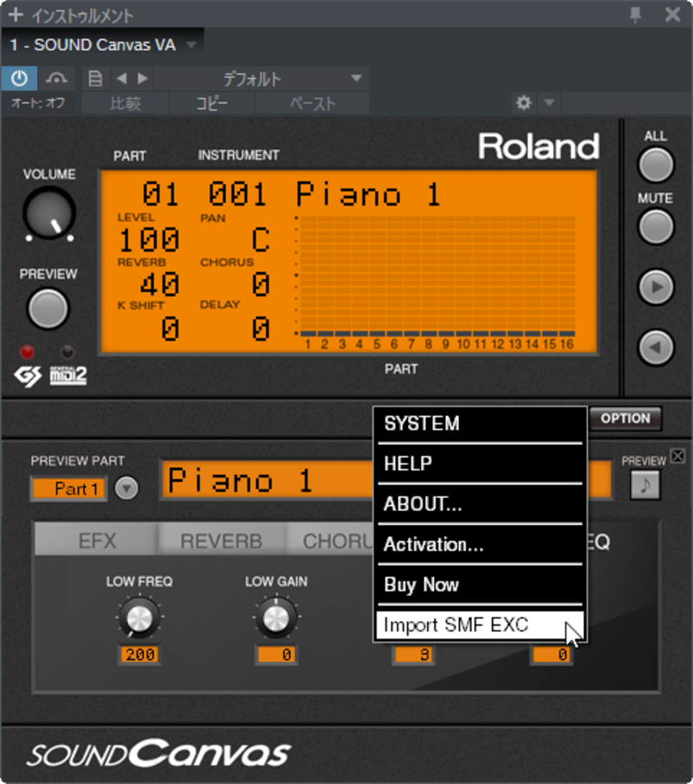
Task: Open the preview part round dropdown arrow
Action: (x=126, y=488)
